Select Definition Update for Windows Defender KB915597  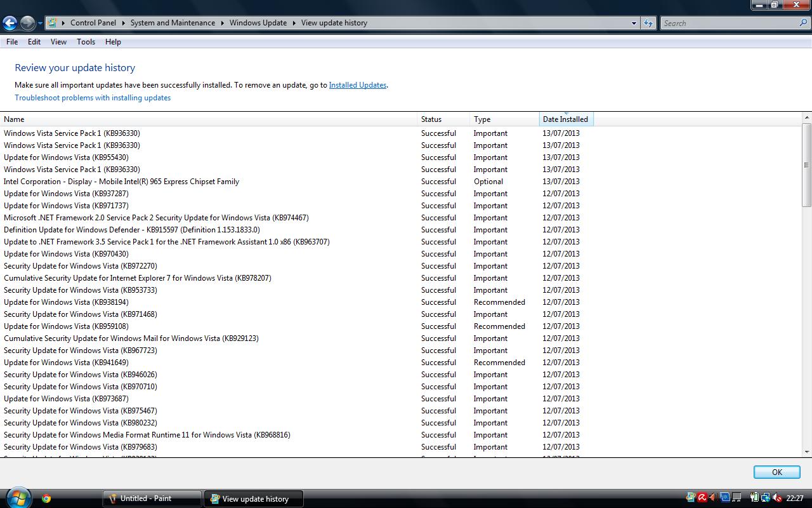pyautogui.click(x=296, y=230)
